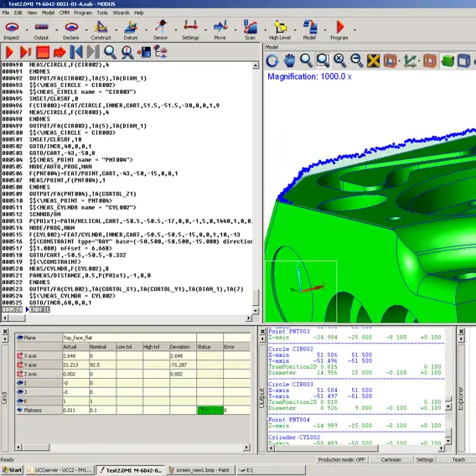Click the Inspect toolbar icon
This screenshot has height=476, width=476.
(x=12, y=27)
